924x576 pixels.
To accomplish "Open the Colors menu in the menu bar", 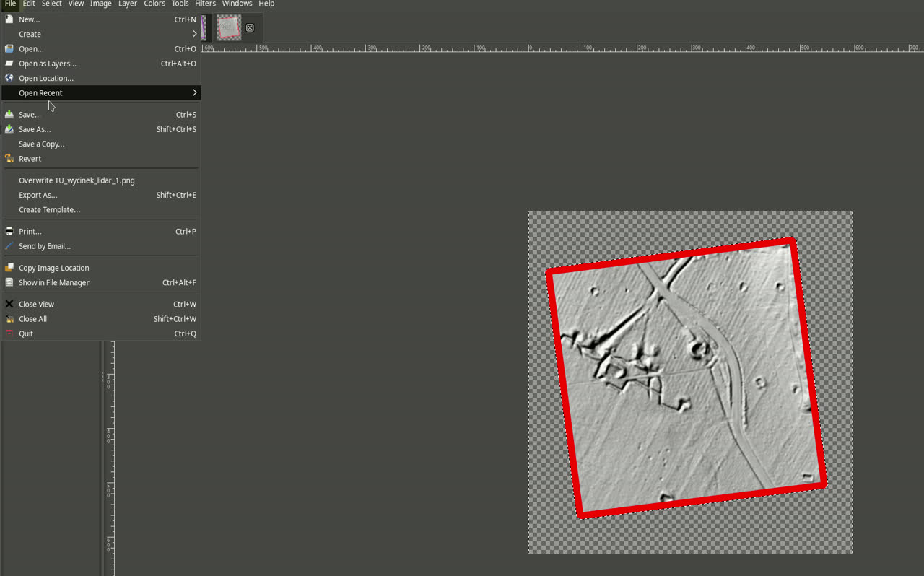I will (x=154, y=4).
